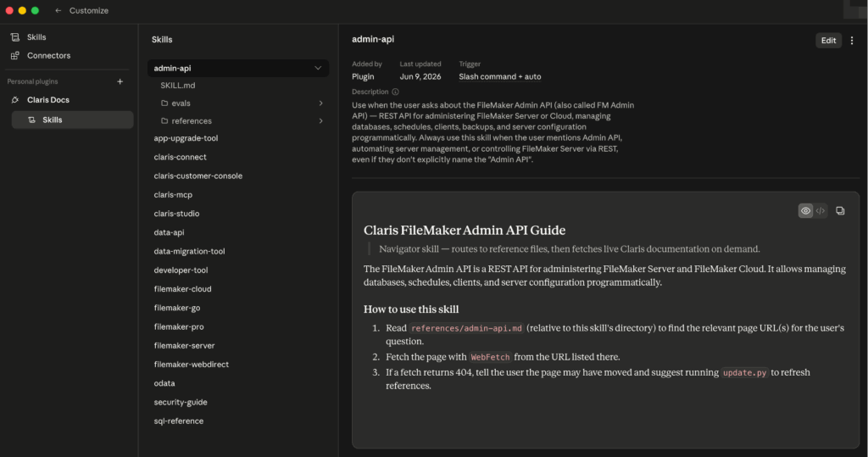Screen dimensions: 868x457
Task: Click the Edit button
Action: click(x=828, y=41)
